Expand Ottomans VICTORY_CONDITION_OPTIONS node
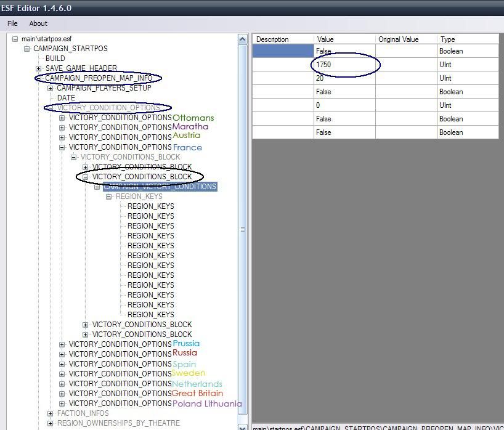 point(62,118)
